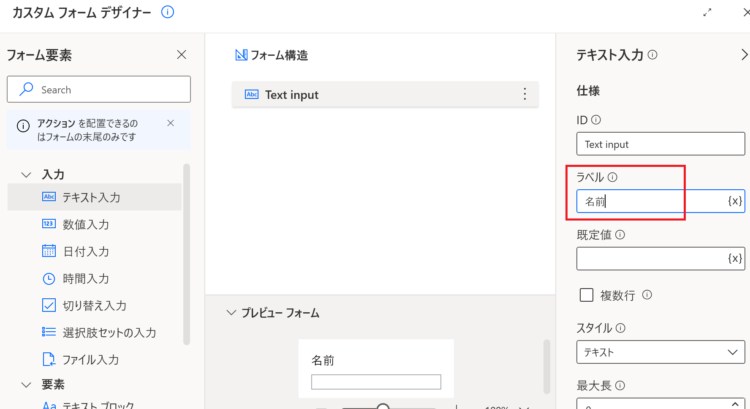Click the 既定値 info icon
Screen dimensions: 750x409
[x=620, y=235]
